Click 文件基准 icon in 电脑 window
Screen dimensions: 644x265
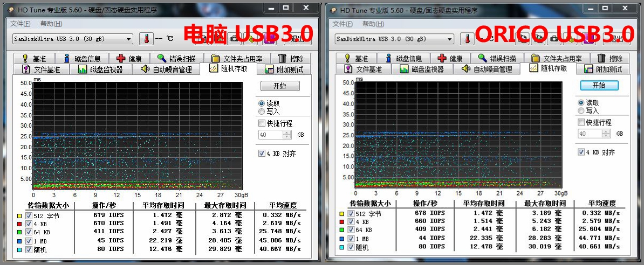pyautogui.click(x=26, y=69)
